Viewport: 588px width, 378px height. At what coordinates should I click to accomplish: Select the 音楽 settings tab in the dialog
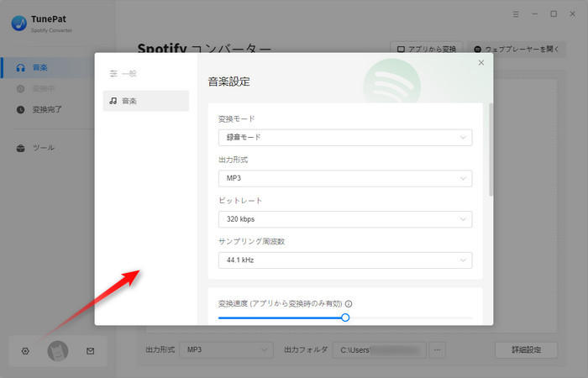click(x=146, y=101)
